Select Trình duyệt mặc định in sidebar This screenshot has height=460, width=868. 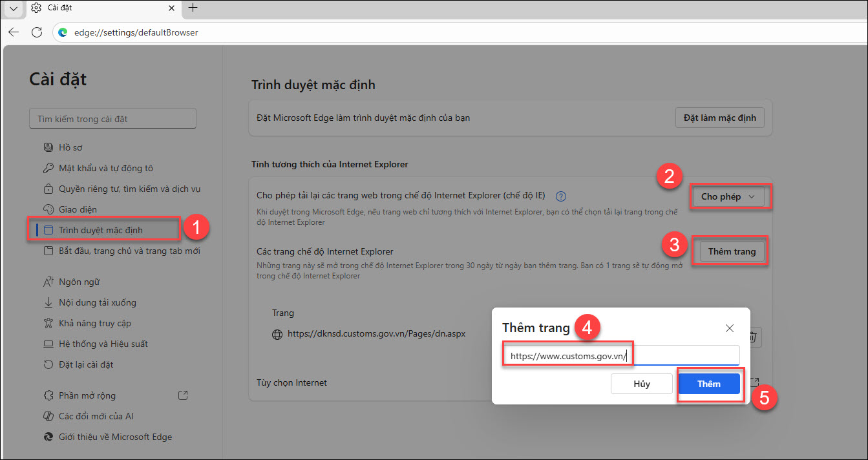(x=101, y=230)
